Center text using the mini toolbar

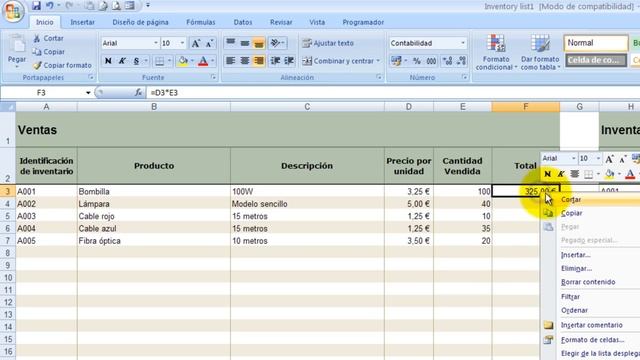(575, 174)
